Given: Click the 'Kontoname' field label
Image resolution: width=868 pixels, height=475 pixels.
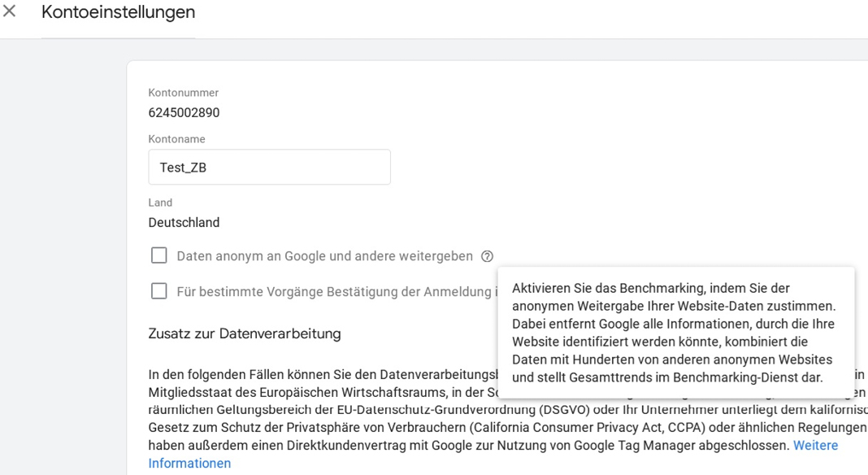Looking at the screenshot, I should coord(176,139).
